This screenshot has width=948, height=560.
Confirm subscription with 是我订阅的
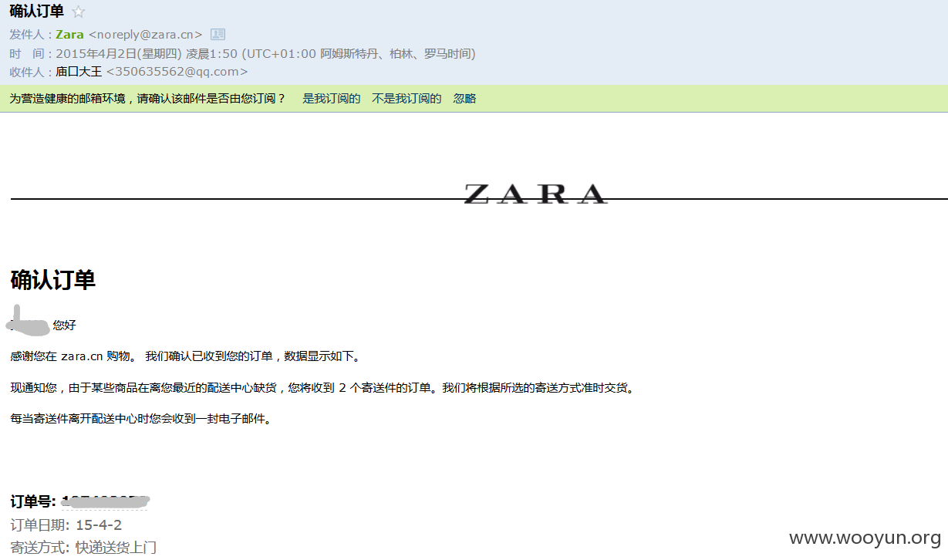[331, 99]
